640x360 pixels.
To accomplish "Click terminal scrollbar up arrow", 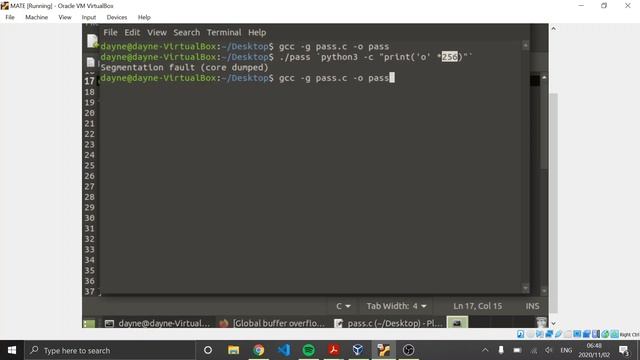I will [525, 45].
